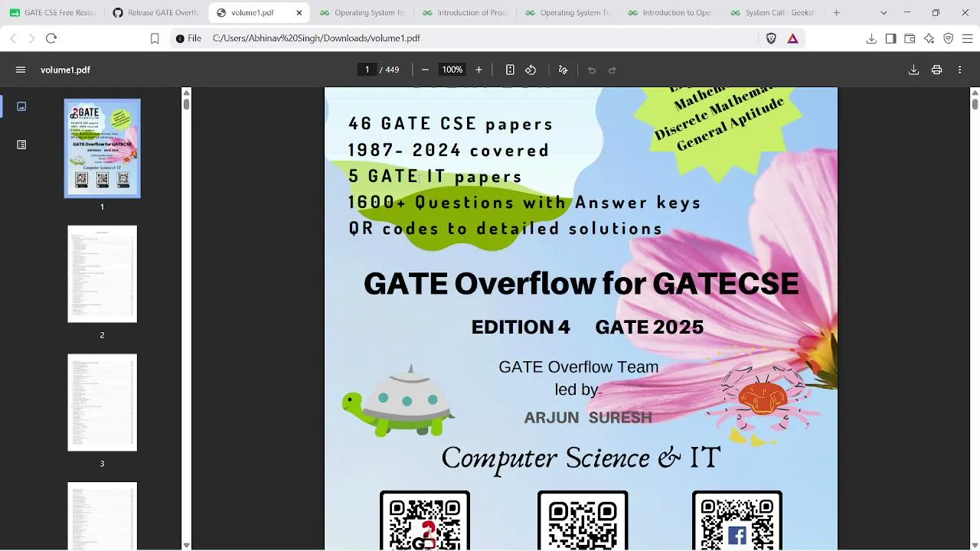980x551 pixels.
Task: Click the "GATE 2025" text
Action: pyautogui.click(x=649, y=328)
